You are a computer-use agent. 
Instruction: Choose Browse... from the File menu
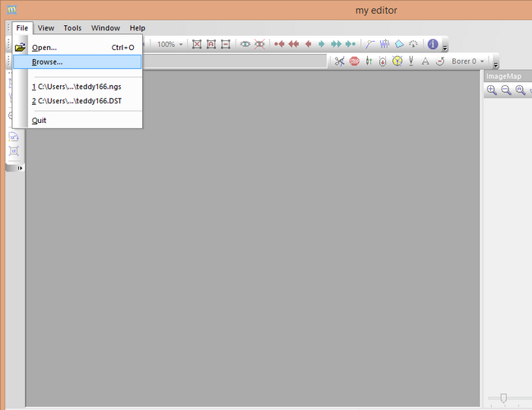[78, 62]
